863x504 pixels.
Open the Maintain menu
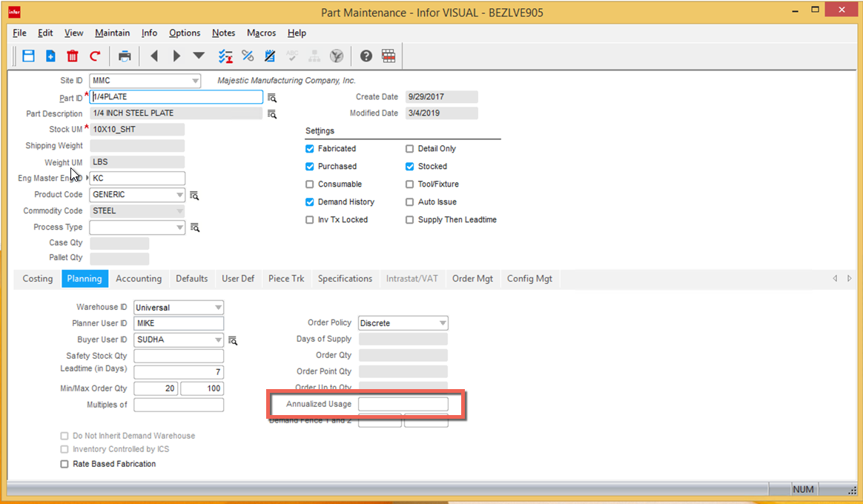112,33
